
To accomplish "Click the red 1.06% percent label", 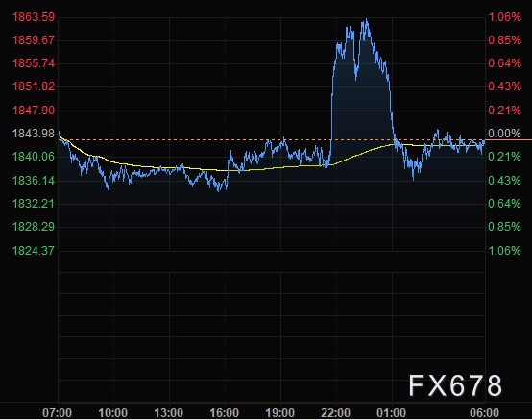I will click(504, 17).
